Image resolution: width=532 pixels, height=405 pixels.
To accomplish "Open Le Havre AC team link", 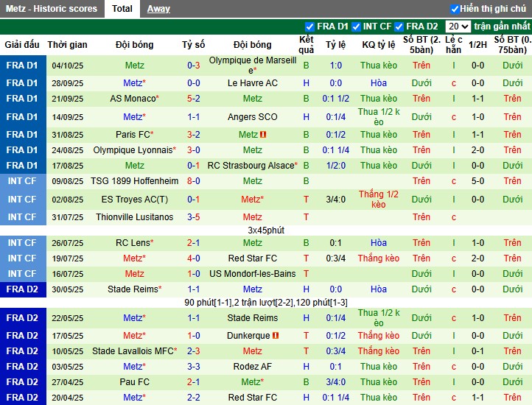I will tap(253, 83).
